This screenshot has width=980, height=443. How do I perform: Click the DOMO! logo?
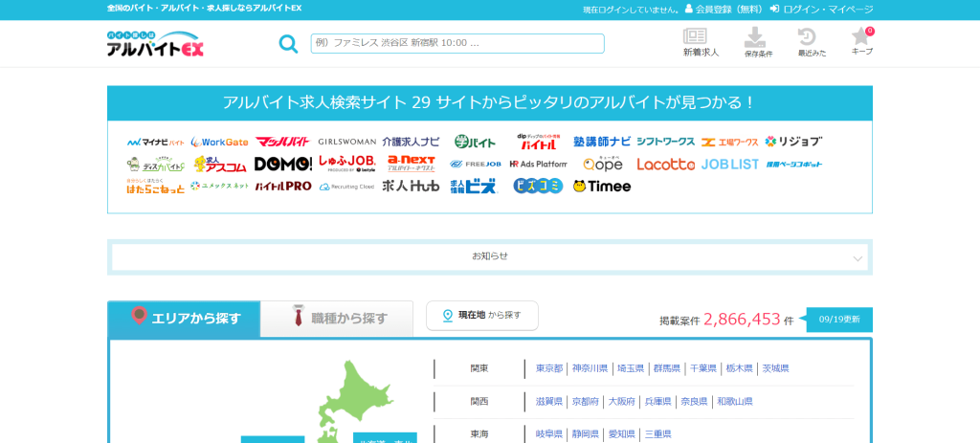[283, 165]
